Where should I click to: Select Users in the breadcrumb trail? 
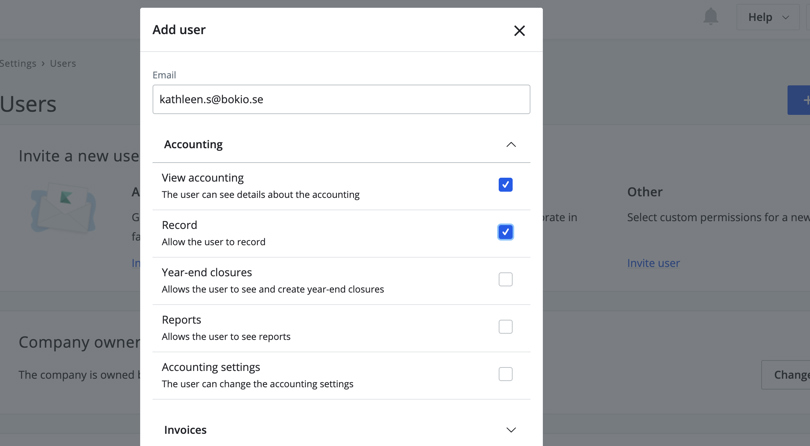63,63
